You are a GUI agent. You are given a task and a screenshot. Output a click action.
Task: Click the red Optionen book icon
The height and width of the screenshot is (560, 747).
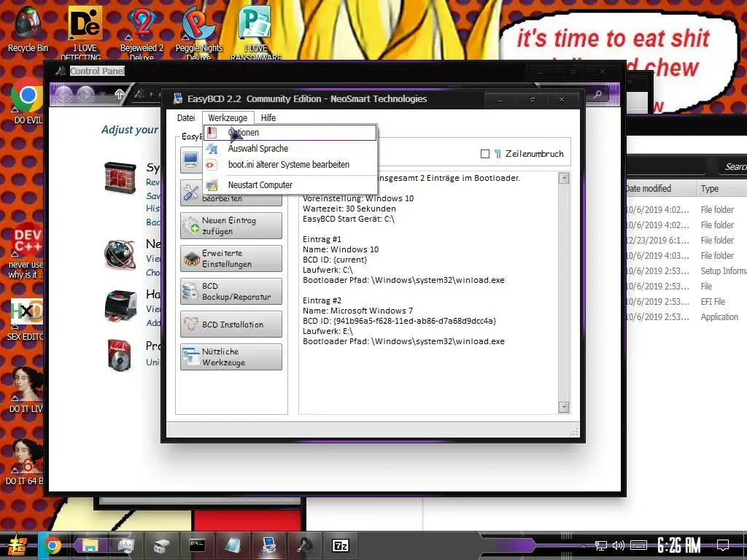212,133
